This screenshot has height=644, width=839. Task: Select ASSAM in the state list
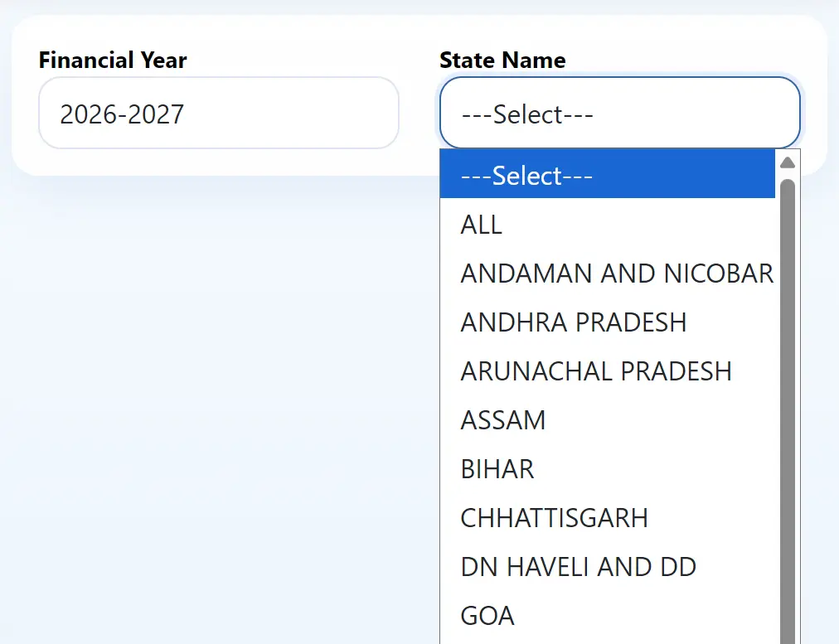[608, 419]
